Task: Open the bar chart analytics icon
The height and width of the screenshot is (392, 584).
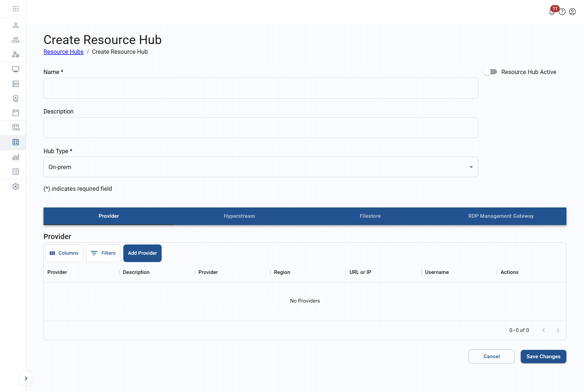Action: (15, 157)
